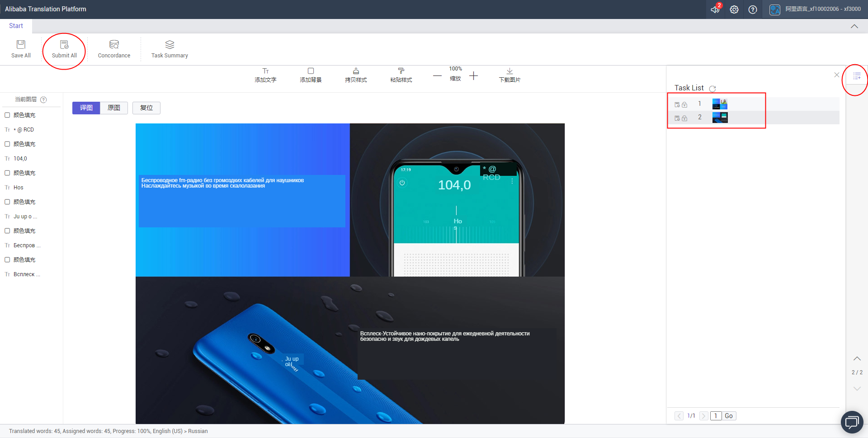Viewport: 868px width, 438px height.
Task: Go to next image using down chevron
Action: coord(857,388)
